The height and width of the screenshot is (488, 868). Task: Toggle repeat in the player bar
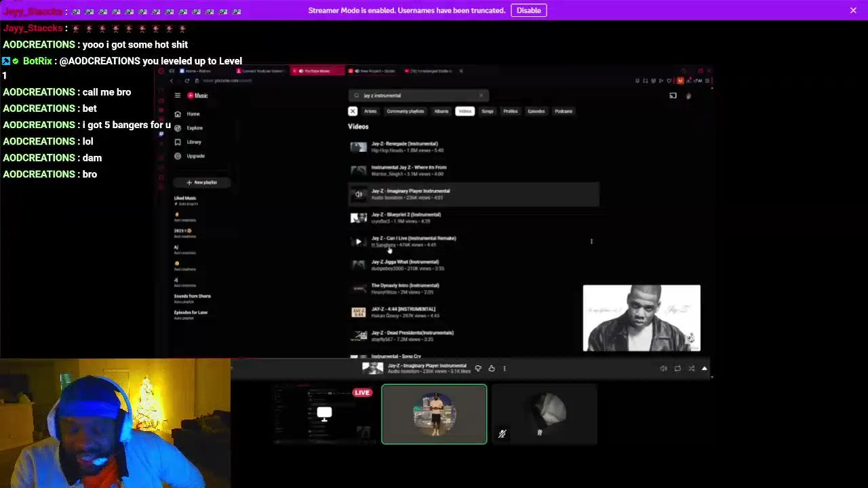(677, 369)
